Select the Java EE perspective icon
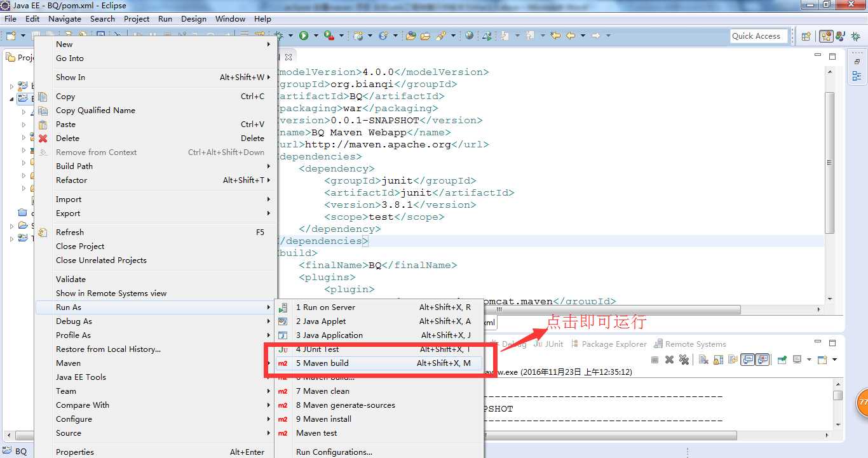 click(826, 36)
